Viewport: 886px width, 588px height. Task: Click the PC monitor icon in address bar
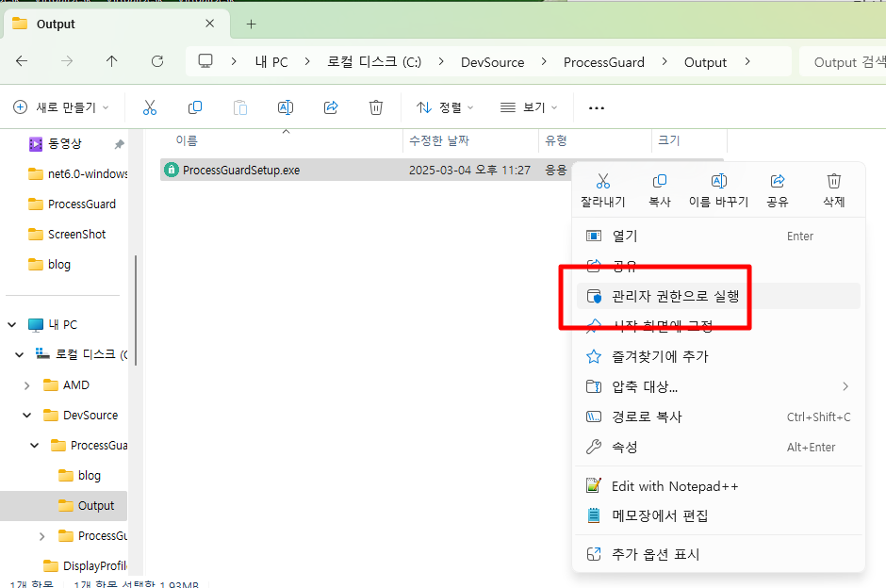[x=205, y=61]
